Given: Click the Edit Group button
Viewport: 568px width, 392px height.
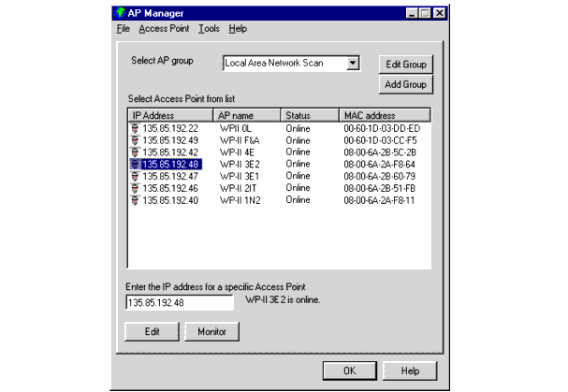Looking at the screenshot, I should click(406, 65).
